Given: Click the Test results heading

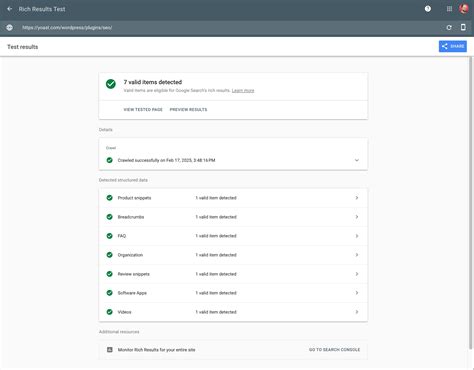Looking at the screenshot, I should [x=23, y=47].
